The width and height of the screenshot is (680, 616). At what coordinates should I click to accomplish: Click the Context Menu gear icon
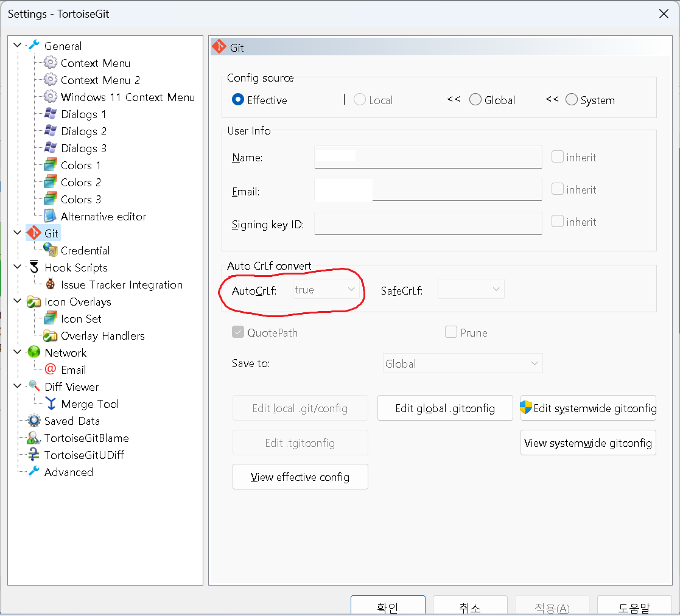(x=51, y=63)
